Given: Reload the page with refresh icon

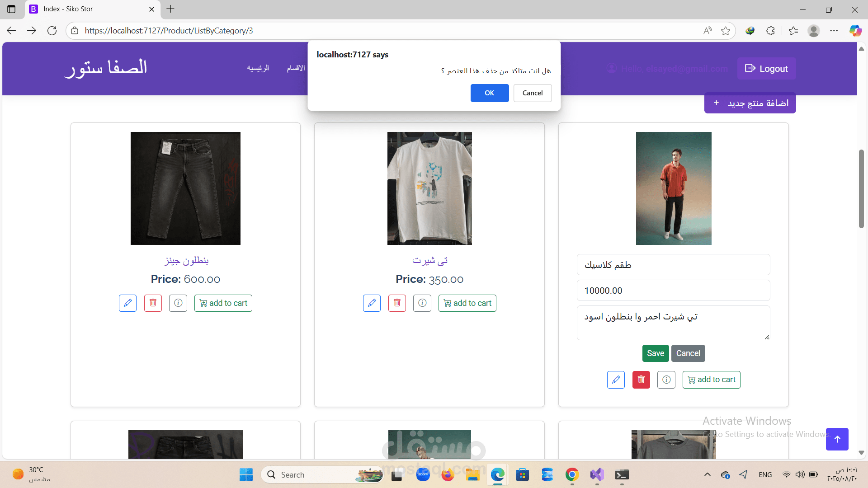Looking at the screenshot, I should (52, 31).
